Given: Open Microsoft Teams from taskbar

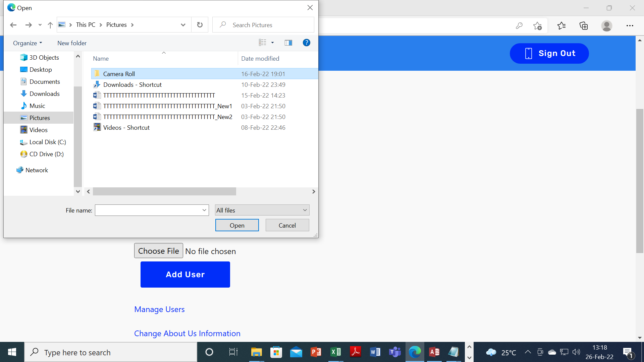Looking at the screenshot, I should 395,352.
